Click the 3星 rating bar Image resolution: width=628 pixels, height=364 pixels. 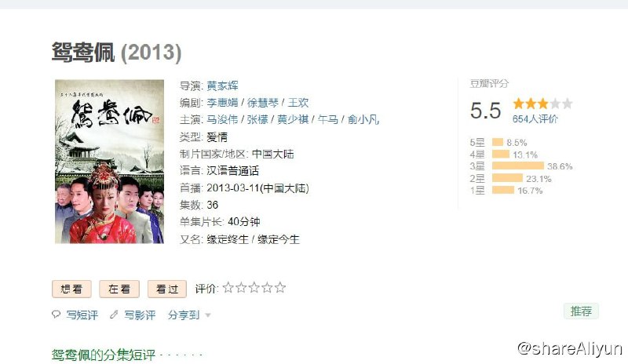click(x=518, y=166)
